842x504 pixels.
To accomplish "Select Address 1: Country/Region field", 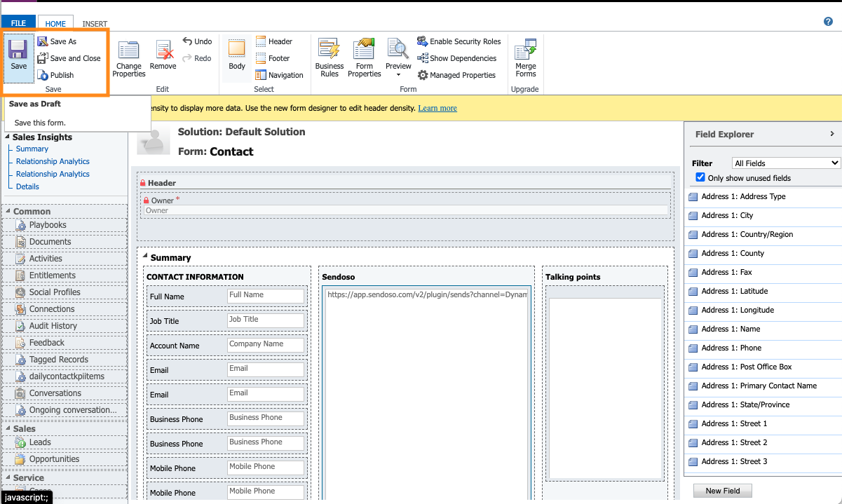I will pyautogui.click(x=763, y=235).
